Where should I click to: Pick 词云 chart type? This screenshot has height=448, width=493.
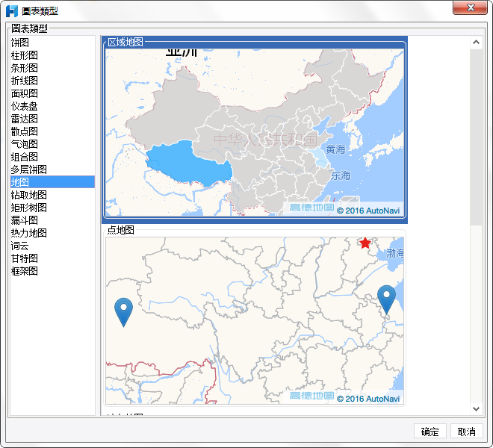click(52, 246)
